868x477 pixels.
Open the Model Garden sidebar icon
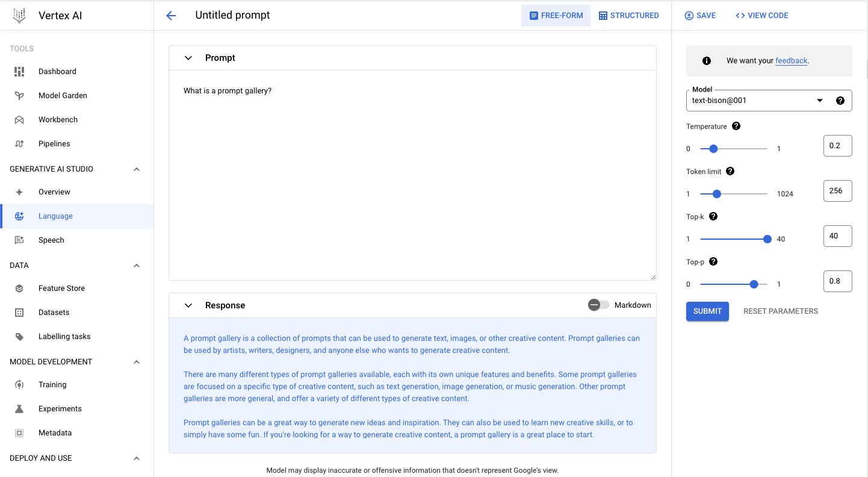(19, 95)
